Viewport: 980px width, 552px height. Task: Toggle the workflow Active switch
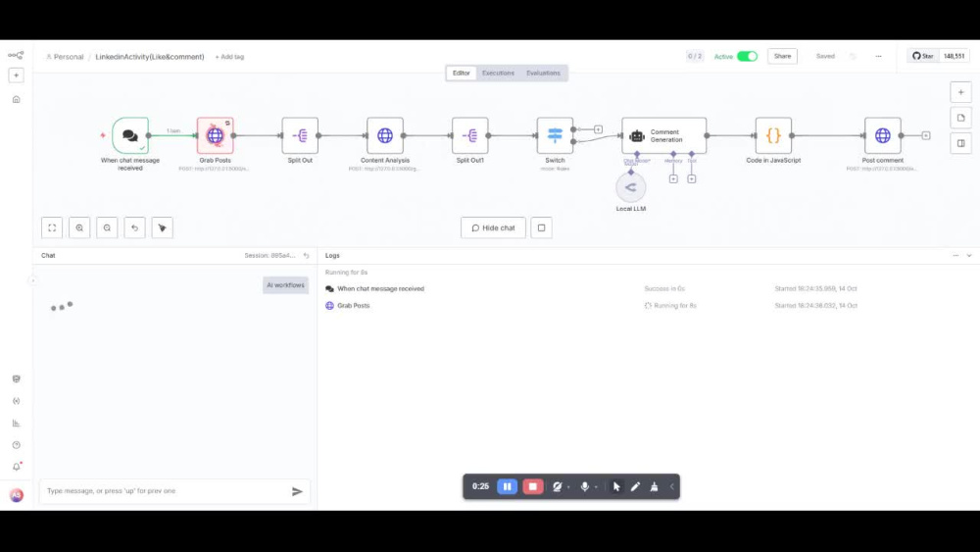pos(747,56)
